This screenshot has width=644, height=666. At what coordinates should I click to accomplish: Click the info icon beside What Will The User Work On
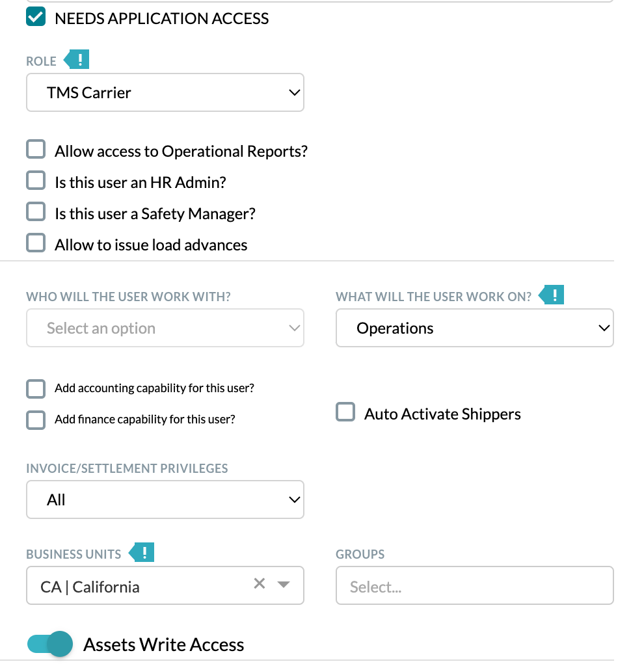pos(552,295)
